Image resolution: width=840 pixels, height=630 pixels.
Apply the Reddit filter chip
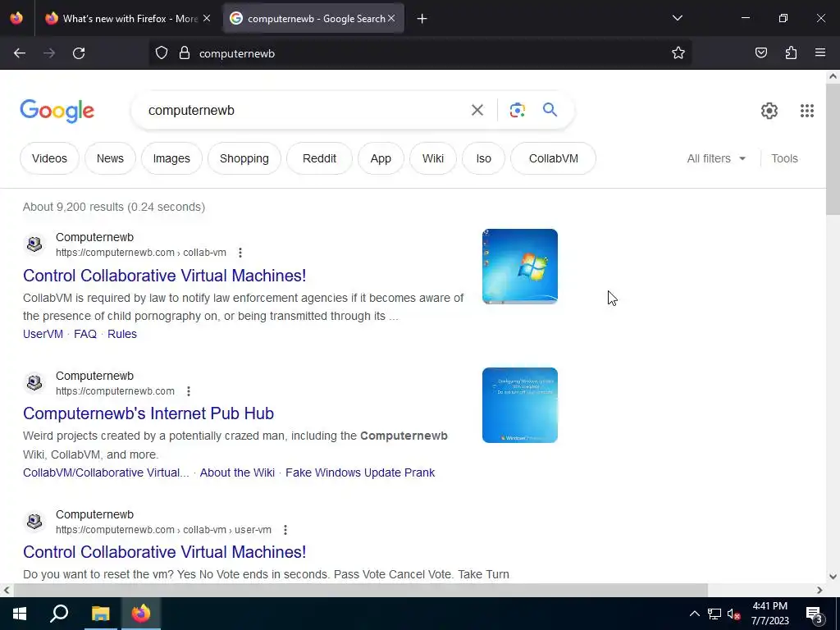point(319,158)
